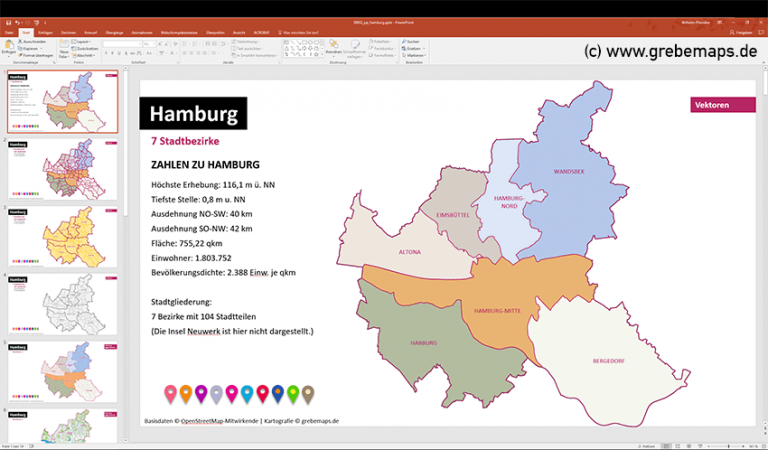
Task: Open Textrichtung dropdown
Action: 245,42
